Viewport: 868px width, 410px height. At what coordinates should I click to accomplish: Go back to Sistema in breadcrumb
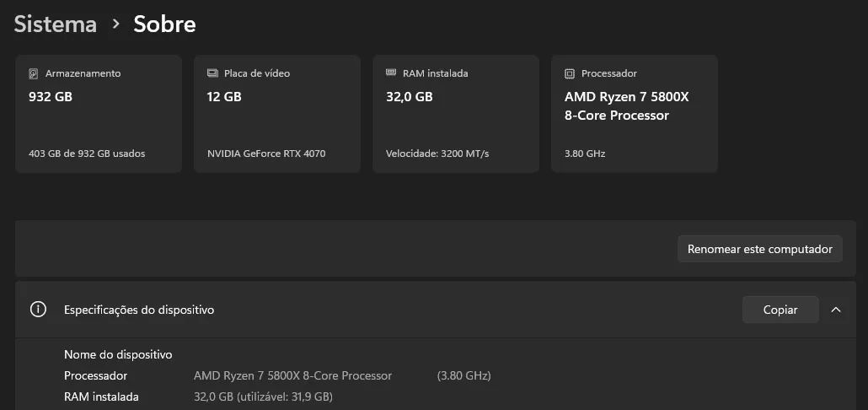click(56, 24)
